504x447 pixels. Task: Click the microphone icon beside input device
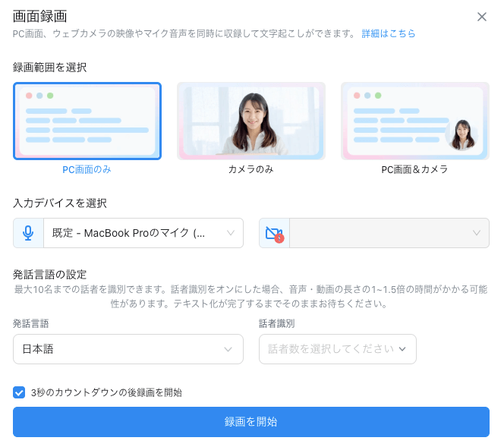(x=28, y=233)
